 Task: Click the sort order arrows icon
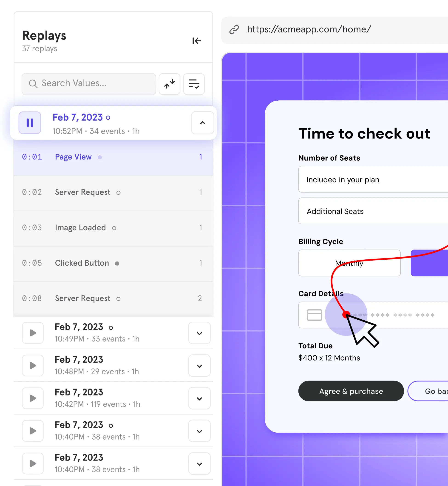pyautogui.click(x=170, y=84)
